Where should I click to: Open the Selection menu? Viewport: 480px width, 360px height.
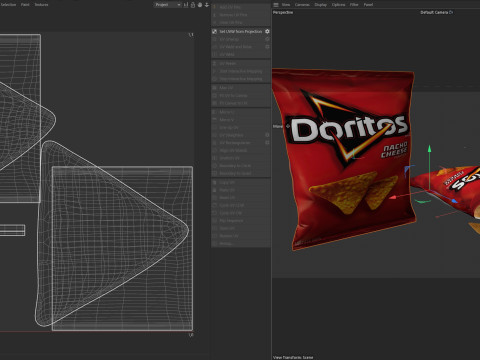(8, 5)
